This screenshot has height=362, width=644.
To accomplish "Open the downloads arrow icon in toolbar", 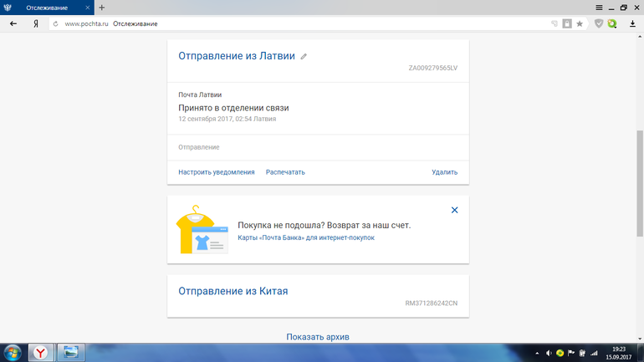I will 632,24.
